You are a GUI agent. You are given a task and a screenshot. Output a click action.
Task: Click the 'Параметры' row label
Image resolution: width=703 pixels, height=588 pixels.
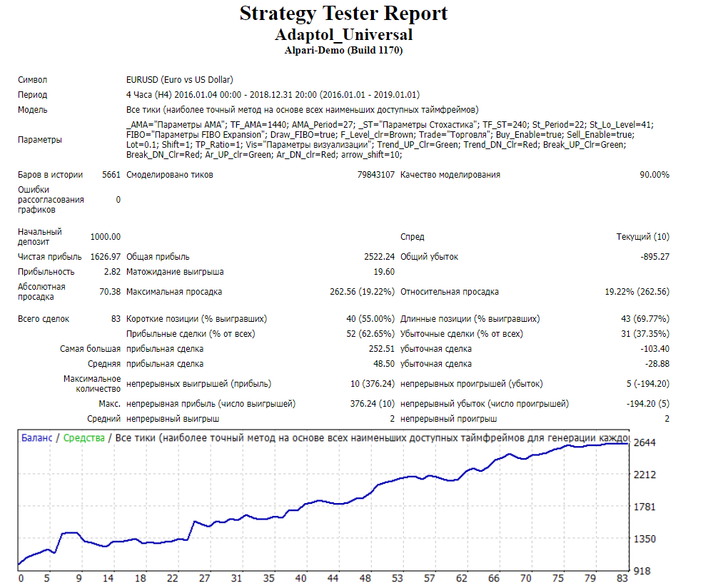pyautogui.click(x=40, y=140)
